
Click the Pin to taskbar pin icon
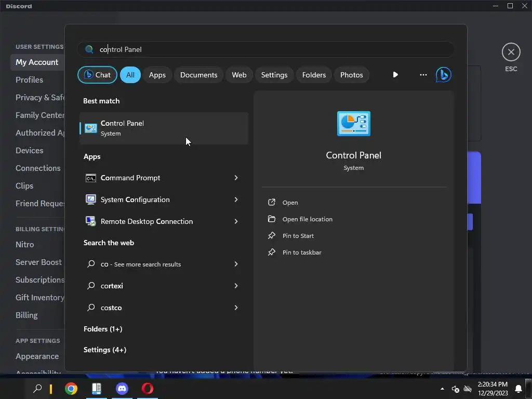(271, 252)
